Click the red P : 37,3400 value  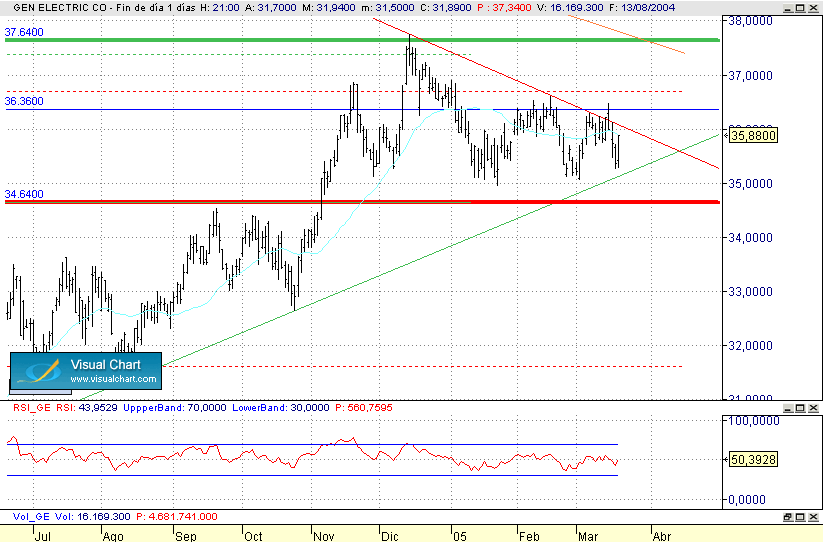(503, 8)
